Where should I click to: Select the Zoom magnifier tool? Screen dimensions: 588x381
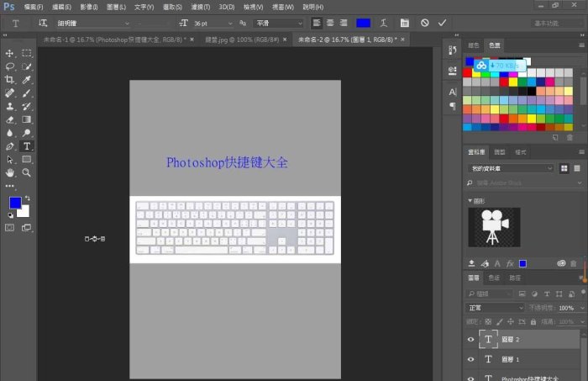pos(27,172)
